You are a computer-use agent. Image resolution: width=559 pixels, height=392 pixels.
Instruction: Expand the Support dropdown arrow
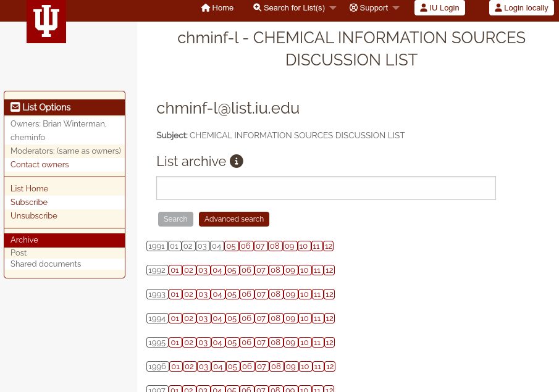[396, 8]
